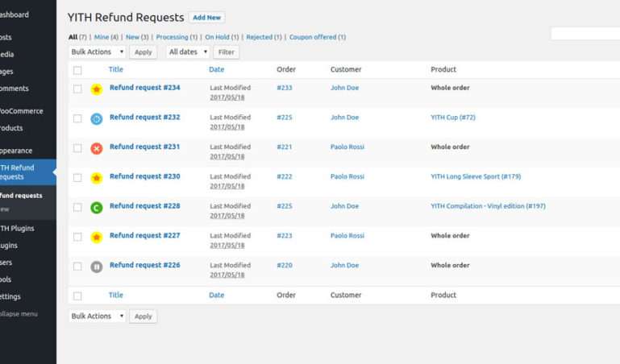Click the bottom Apply button
Image resolution: width=620 pixels, height=364 pixels.
pos(144,316)
